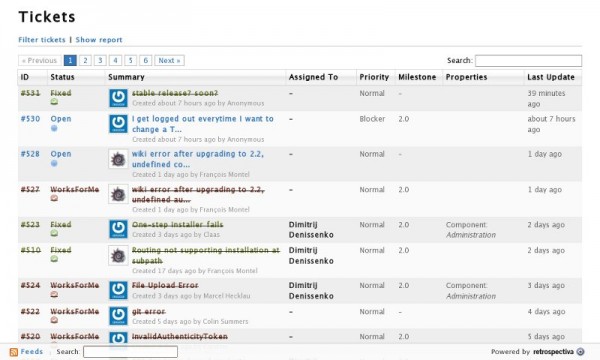Click avatar icon for ticket #530
This screenshot has height=360, width=600.
click(x=118, y=124)
